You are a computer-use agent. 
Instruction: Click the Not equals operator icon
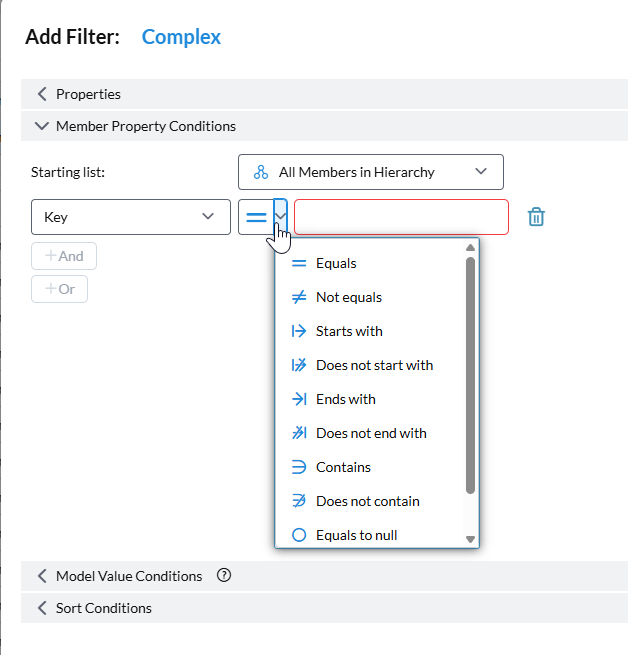tap(298, 298)
